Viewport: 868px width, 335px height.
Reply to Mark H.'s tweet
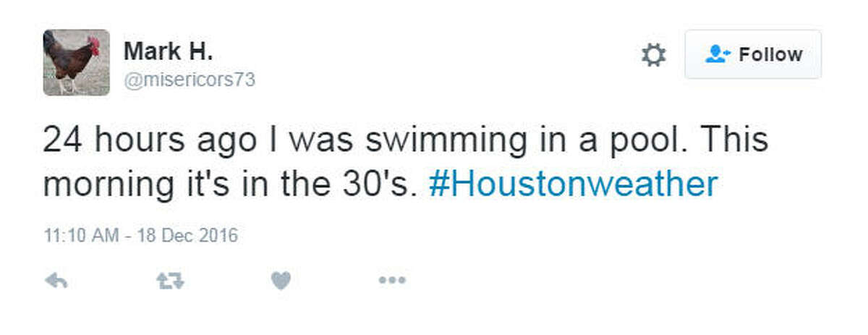[56, 281]
